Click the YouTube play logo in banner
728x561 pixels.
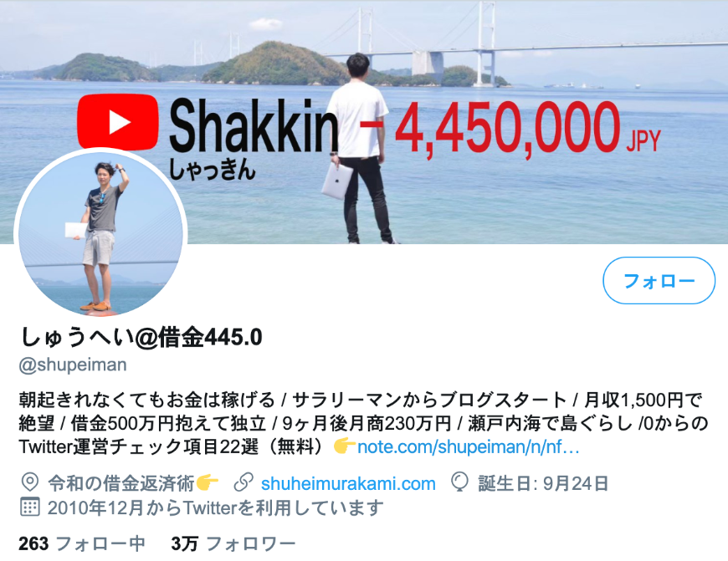pyautogui.click(x=118, y=122)
